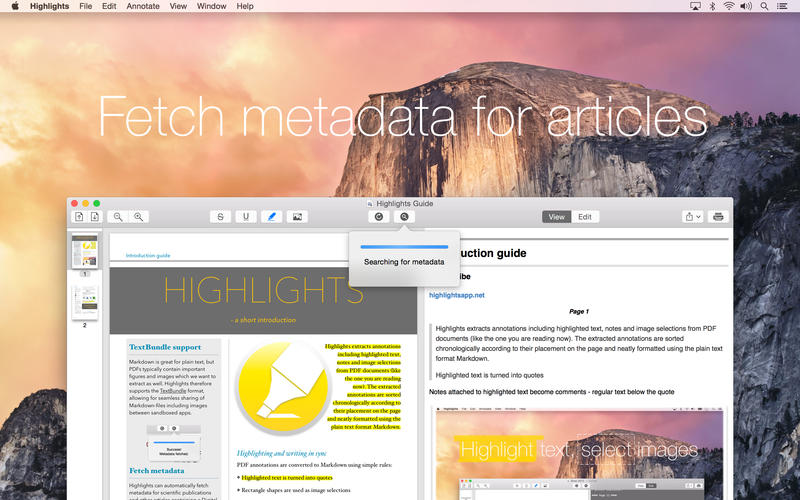Open the Annotate menu

[x=143, y=6]
